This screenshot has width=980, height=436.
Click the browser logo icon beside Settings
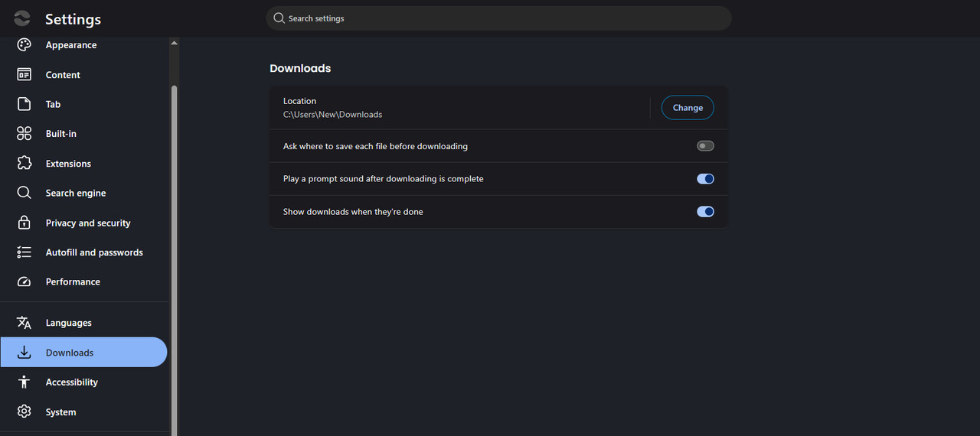pos(22,18)
